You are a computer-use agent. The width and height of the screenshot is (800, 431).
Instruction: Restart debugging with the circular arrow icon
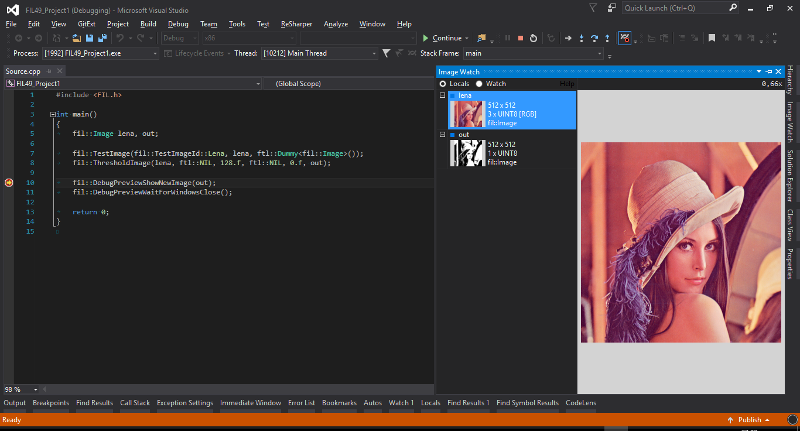click(x=533, y=38)
